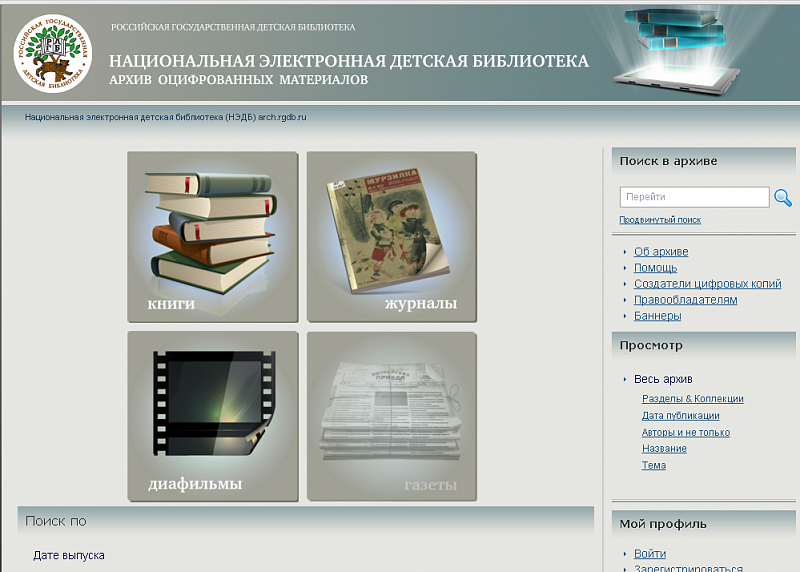800x572 pixels.
Task: Open the Баннеры link
Action: [x=657, y=316]
